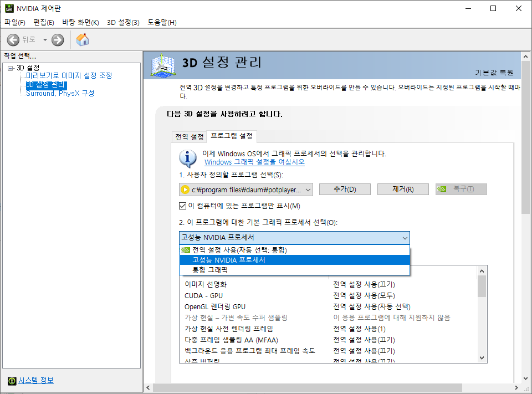Collapse the 3D 설정 tree node
532x394 pixels.
(10, 68)
